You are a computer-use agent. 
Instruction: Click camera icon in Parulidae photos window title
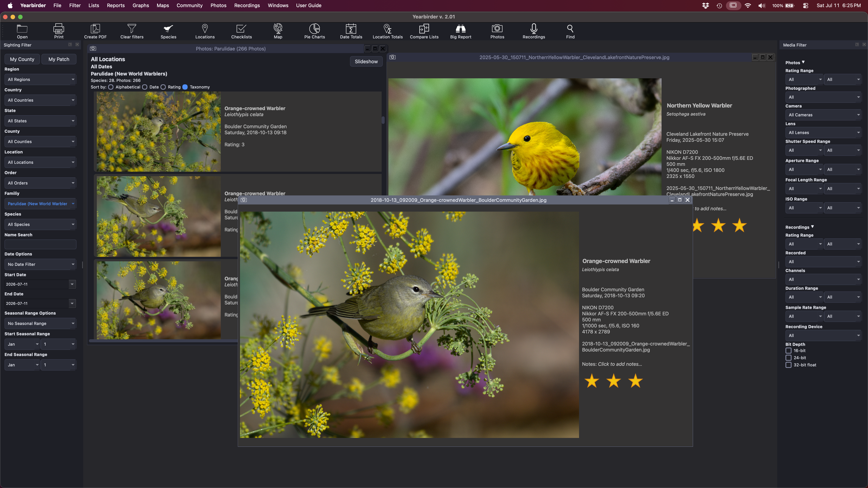(93, 49)
